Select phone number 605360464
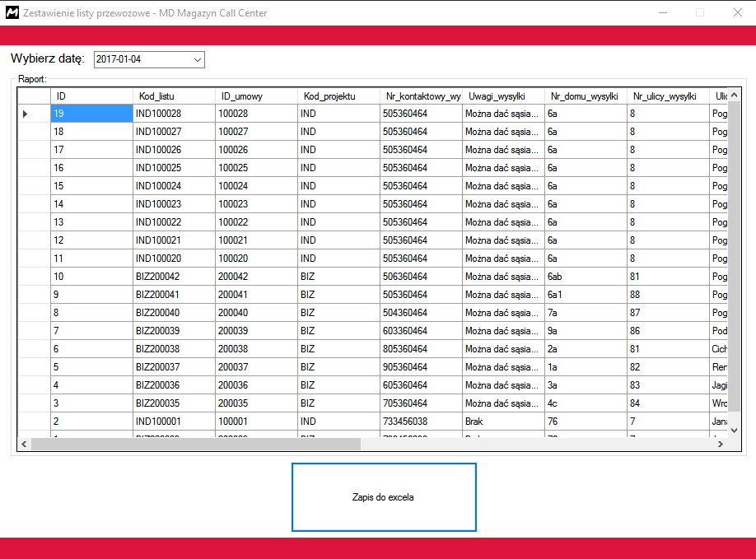Image resolution: width=756 pixels, height=559 pixels. pos(421,385)
